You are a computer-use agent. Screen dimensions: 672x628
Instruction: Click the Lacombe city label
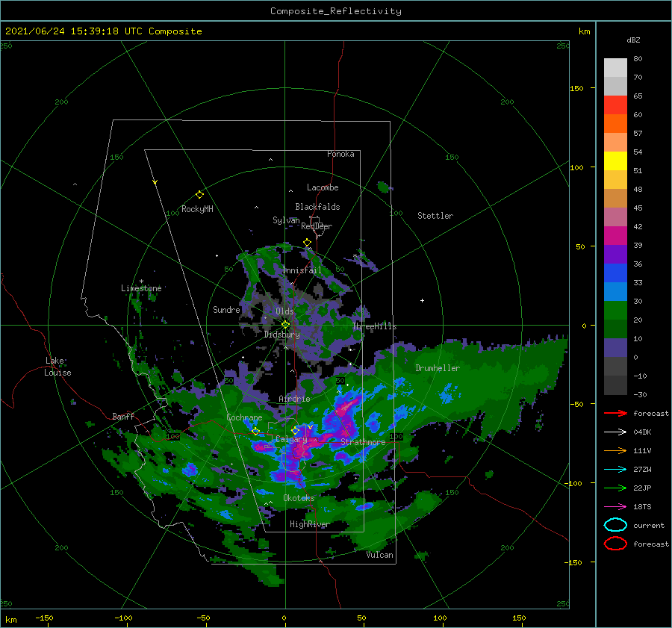point(323,187)
